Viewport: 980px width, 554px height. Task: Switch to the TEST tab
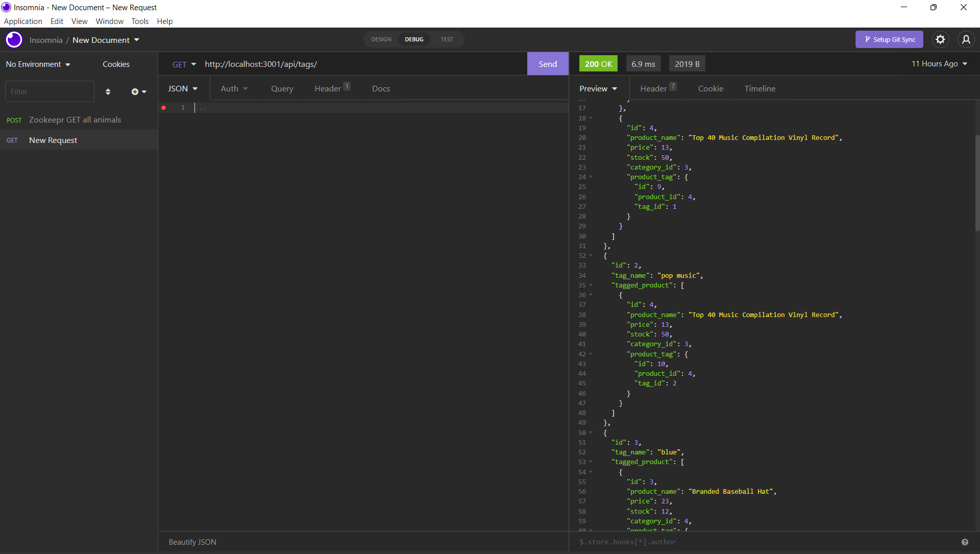(x=447, y=39)
